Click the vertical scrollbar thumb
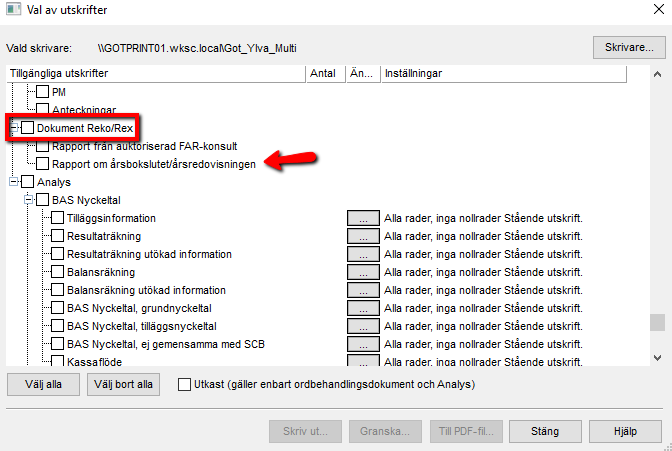Screen dimensions: 672x451 (657, 323)
